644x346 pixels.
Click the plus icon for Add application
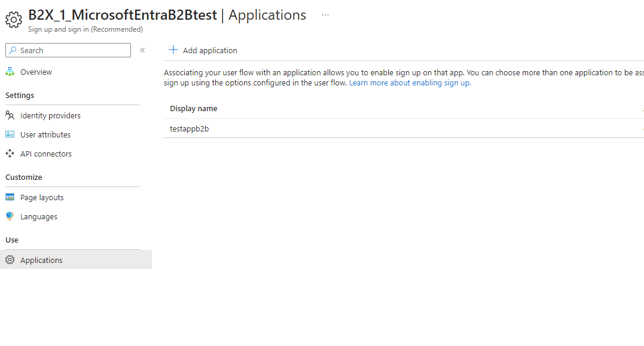coord(173,50)
